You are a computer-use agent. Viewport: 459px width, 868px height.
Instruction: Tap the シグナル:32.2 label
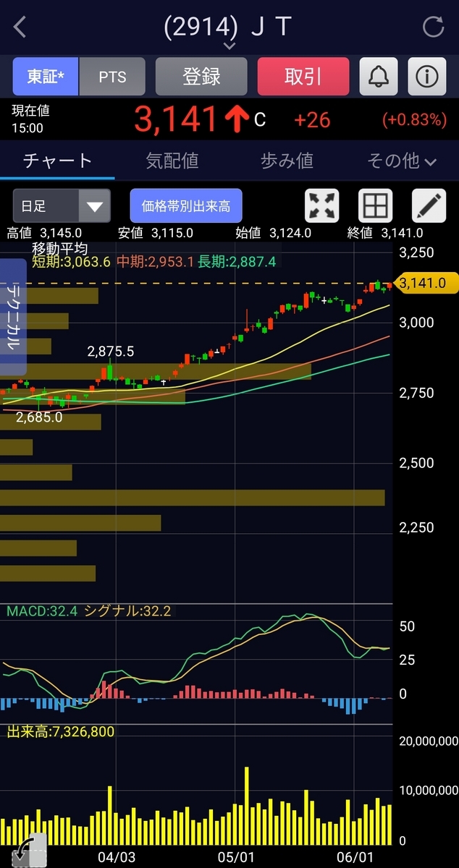(x=127, y=611)
